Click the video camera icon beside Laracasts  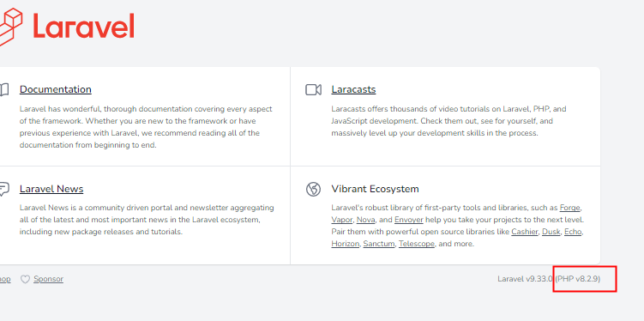pos(313,89)
